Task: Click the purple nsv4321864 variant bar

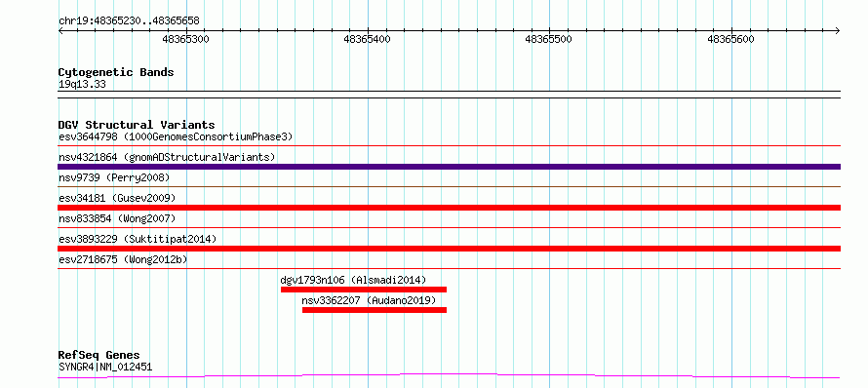Action: click(449, 167)
